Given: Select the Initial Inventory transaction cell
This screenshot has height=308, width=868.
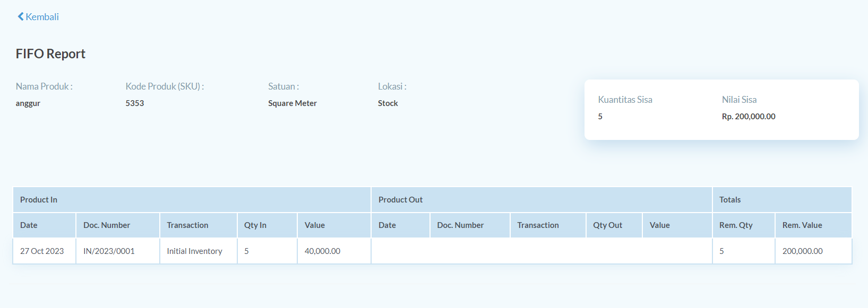Looking at the screenshot, I should [198, 251].
